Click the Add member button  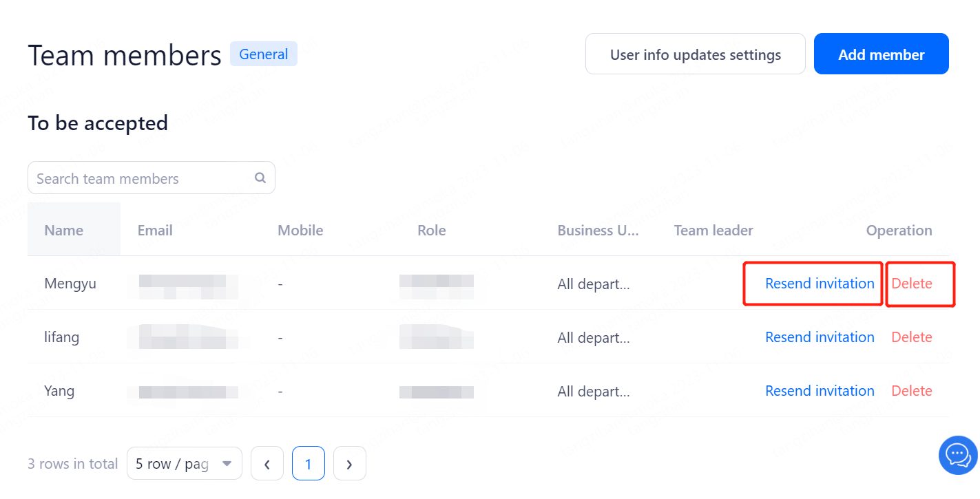coord(881,54)
